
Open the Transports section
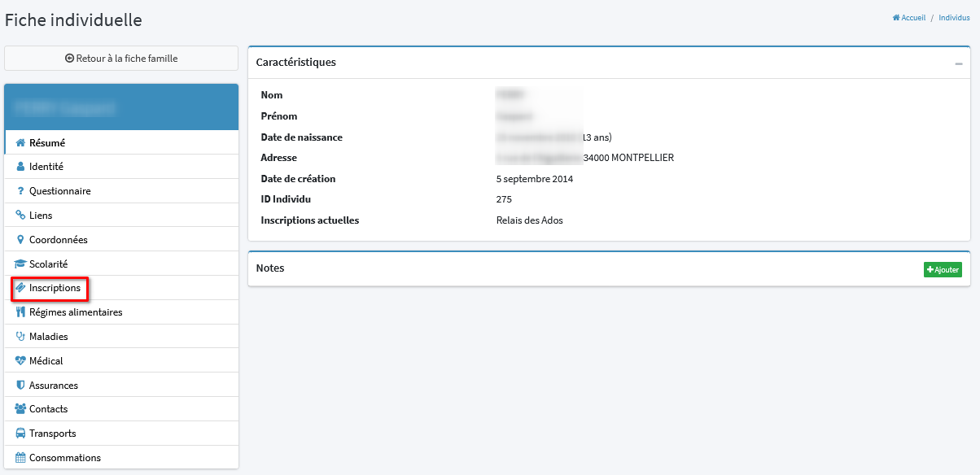point(52,434)
